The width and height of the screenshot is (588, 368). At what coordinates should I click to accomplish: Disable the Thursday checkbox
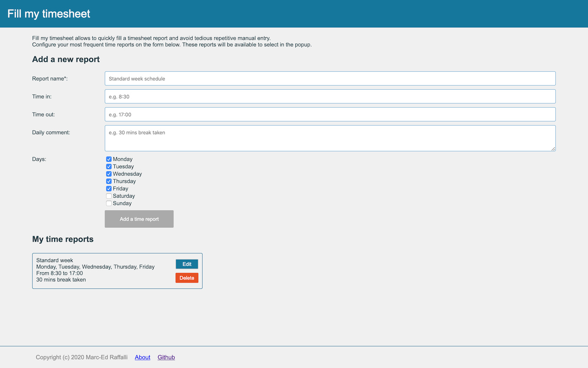click(x=109, y=181)
